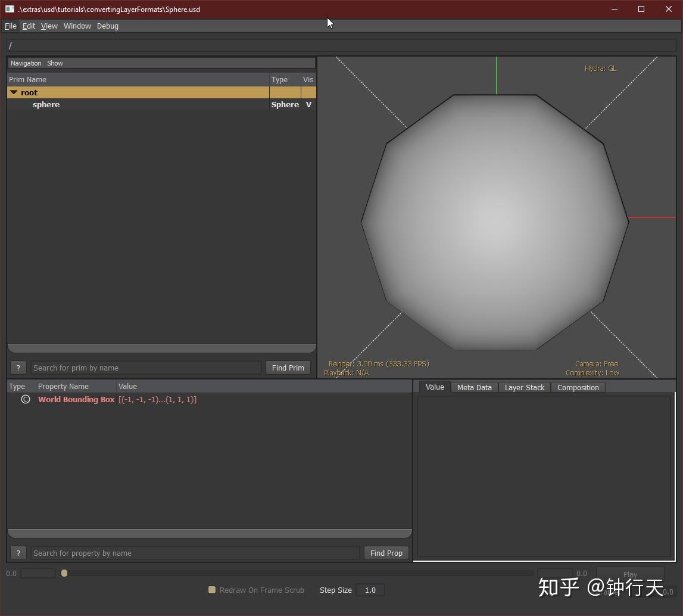Open the Edit menu
Viewport: 683px width, 616px height.
[x=29, y=26]
